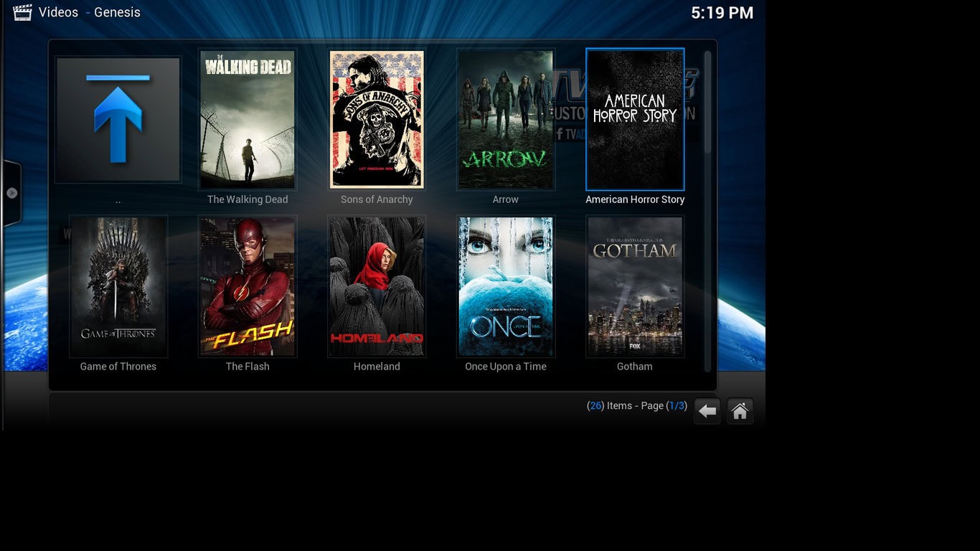Click the 'Homeland' title label

(x=377, y=367)
